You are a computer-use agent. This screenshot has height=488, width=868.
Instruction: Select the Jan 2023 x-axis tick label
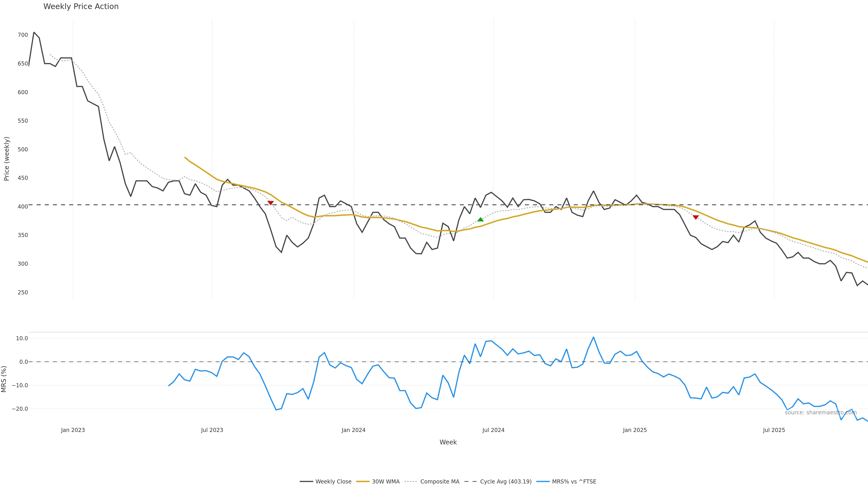pyautogui.click(x=73, y=430)
